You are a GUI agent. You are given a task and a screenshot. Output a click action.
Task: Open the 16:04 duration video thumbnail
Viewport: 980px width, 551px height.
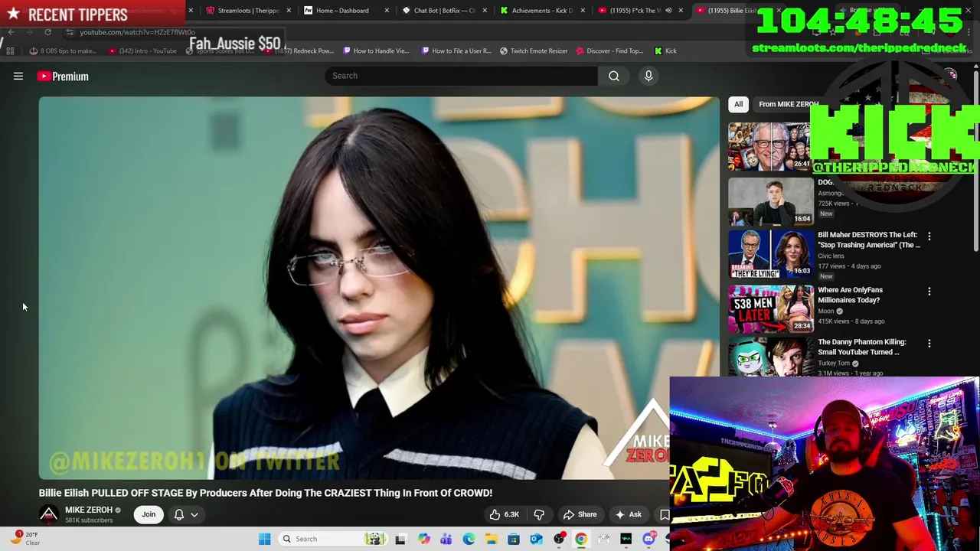point(770,201)
